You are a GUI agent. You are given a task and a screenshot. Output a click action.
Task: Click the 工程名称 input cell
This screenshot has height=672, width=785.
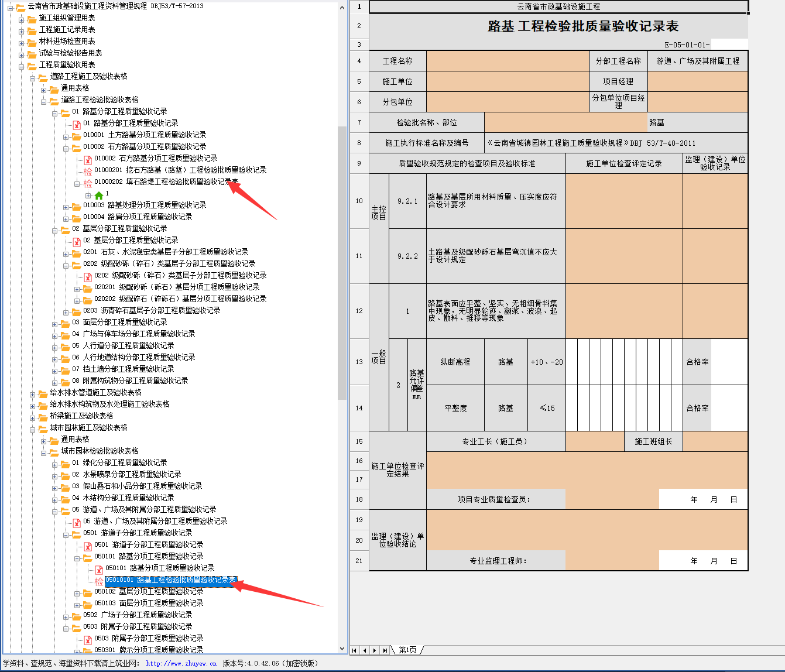[x=508, y=61]
